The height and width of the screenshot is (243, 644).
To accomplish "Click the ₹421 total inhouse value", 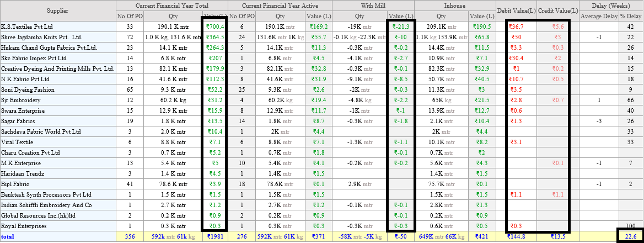I will (481, 236).
